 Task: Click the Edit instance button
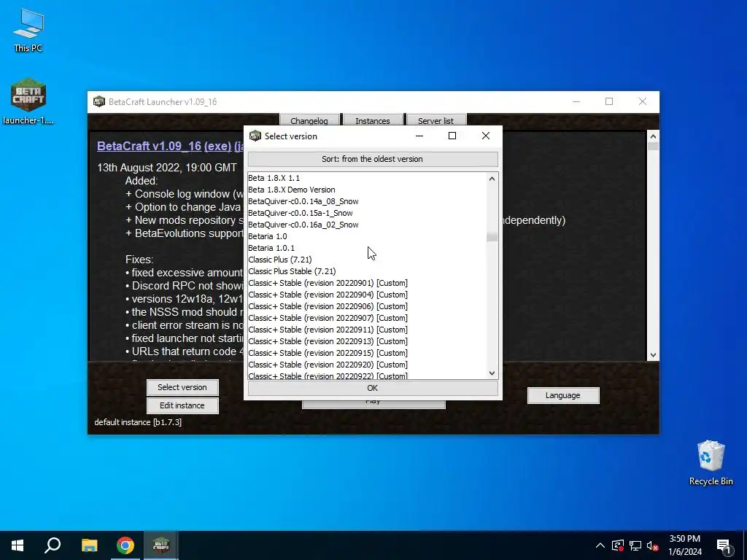(182, 405)
